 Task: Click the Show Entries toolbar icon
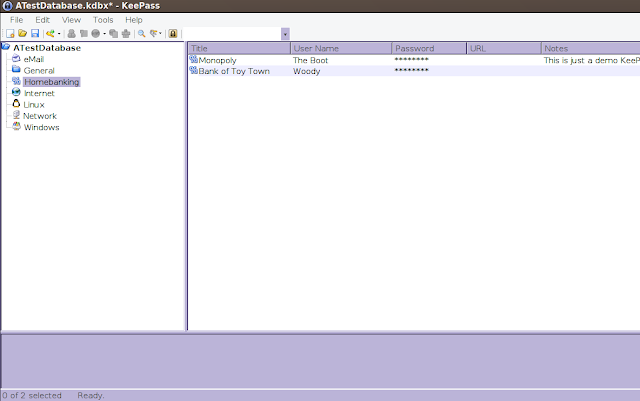pyautogui.click(x=153, y=33)
